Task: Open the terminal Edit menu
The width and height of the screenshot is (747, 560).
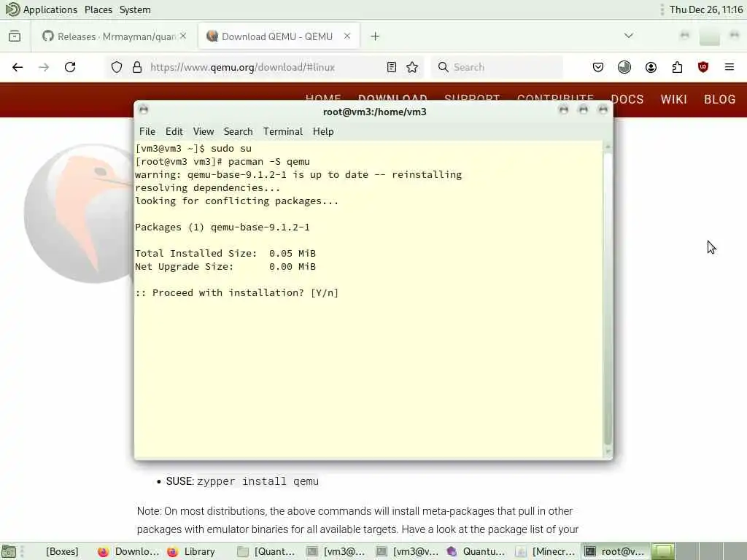Action: pos(174,131)
